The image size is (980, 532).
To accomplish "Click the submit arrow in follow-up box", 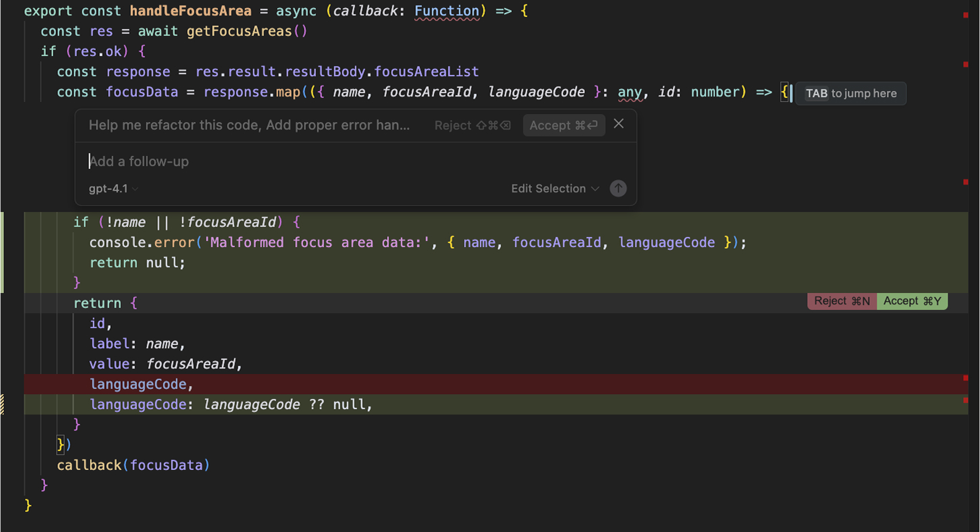I will click(x=618, y=188).
